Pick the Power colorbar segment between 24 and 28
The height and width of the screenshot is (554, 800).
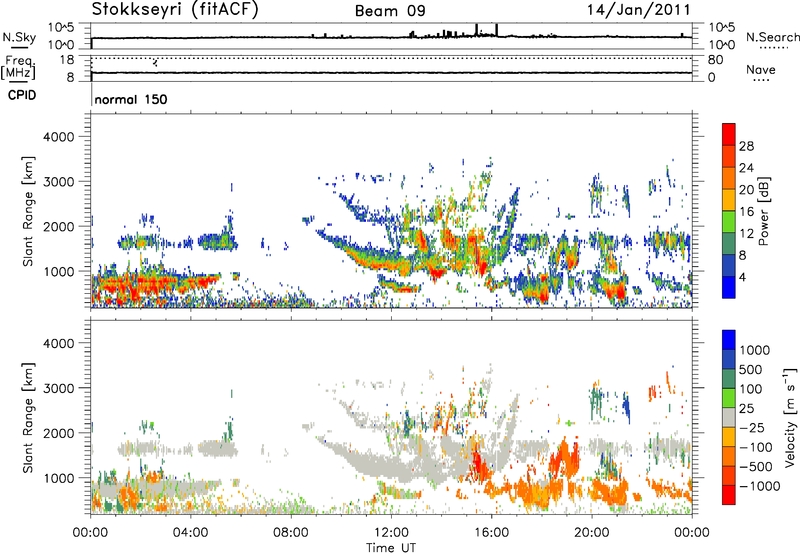click(x=729, y=157)
